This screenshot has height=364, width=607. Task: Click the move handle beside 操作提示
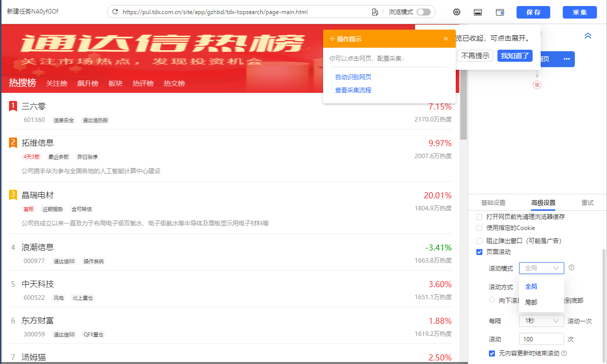332,39
